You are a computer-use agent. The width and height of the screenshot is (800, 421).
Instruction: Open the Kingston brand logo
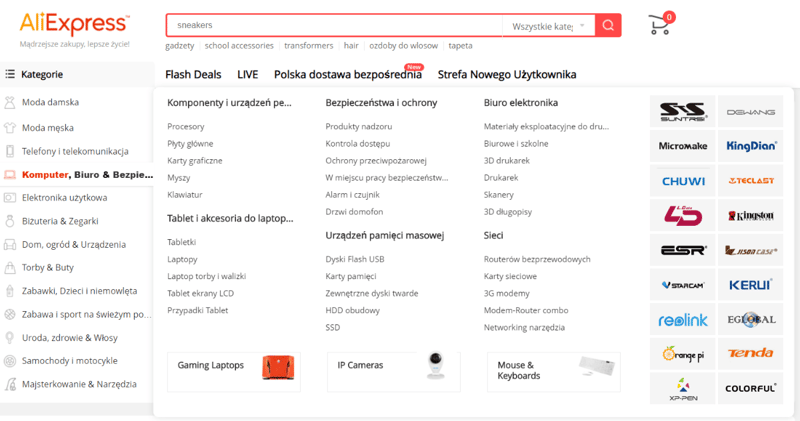click(751, 215)
